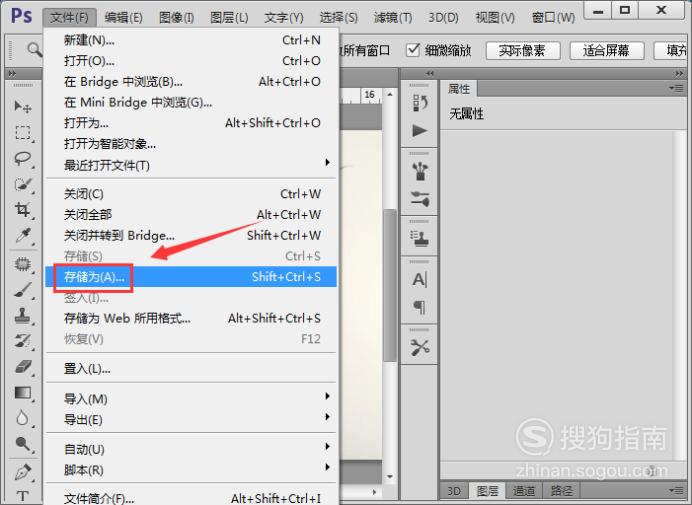Viewport: 692px width, 505px height.
Task: Switch to the 通道 tab
Action: click(523, 491)
